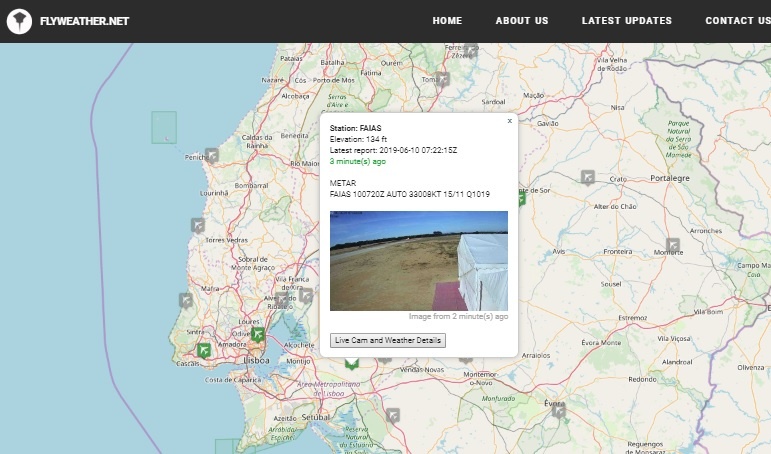This screenshot has height=454, width=771.
Task: Select the green marker near Ponte de Sor
Action: (x=521, y=198)
